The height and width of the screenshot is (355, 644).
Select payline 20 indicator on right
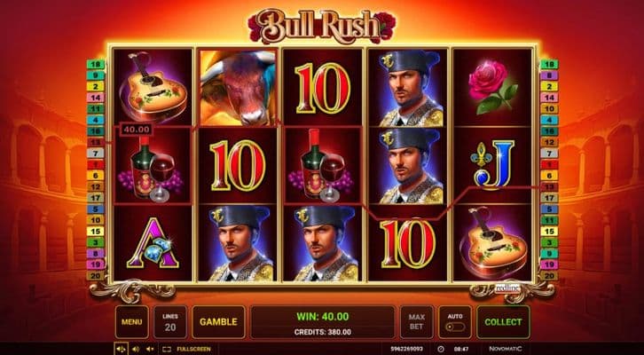[x=549, y=276]
